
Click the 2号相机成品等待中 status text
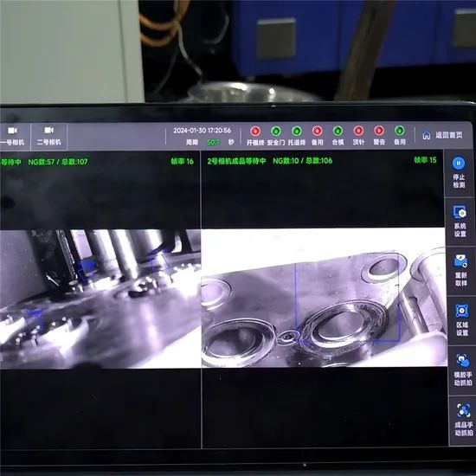click(237, 161)
